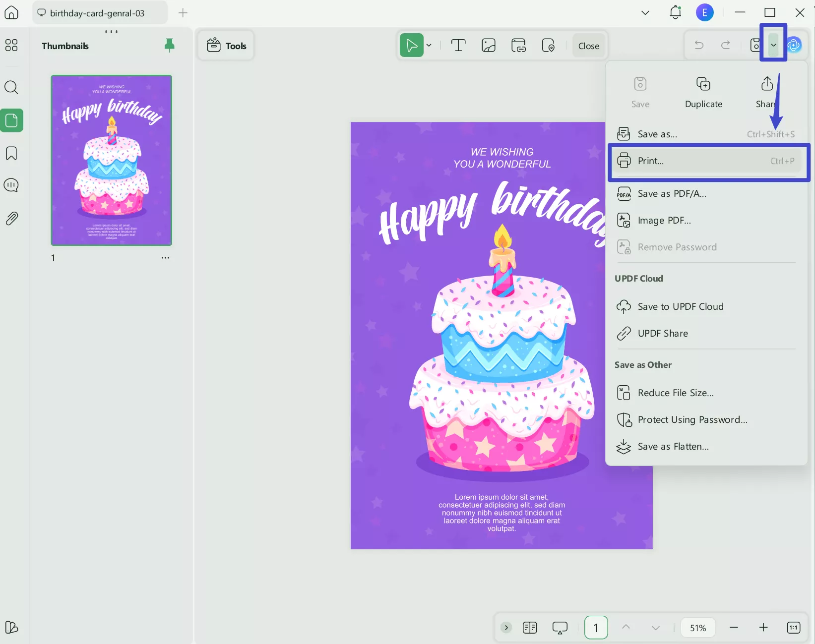Pin the Thumbnails panel

169,45
